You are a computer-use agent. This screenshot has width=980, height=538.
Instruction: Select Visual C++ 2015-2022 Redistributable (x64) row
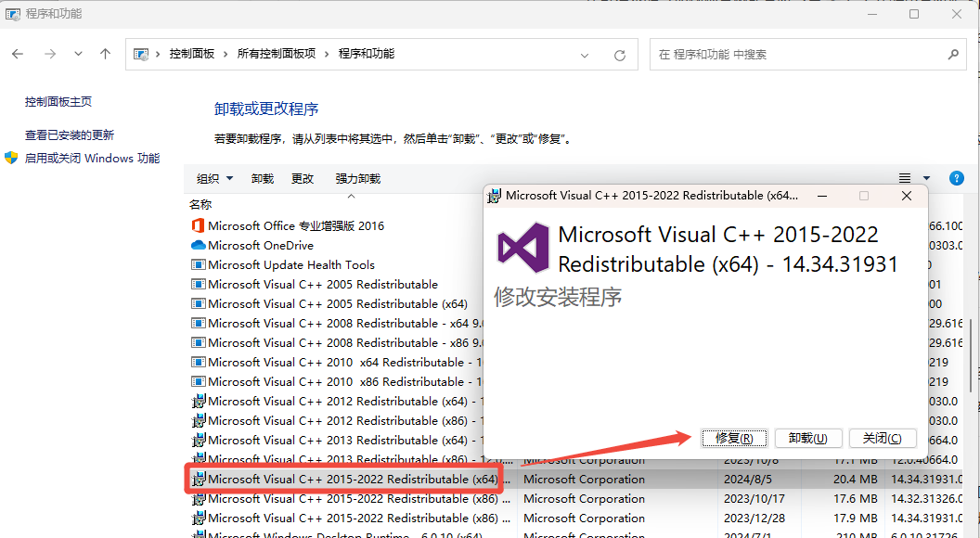click(575, 480)
